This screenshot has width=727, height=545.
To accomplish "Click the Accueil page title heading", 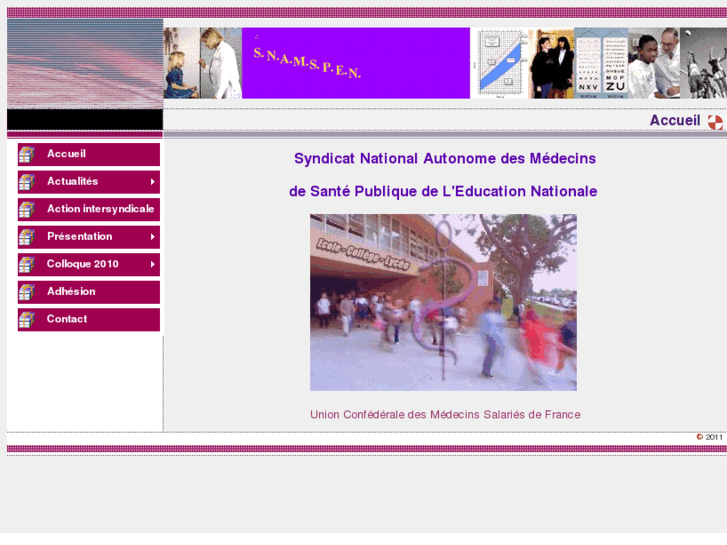I will click(675, 121).
